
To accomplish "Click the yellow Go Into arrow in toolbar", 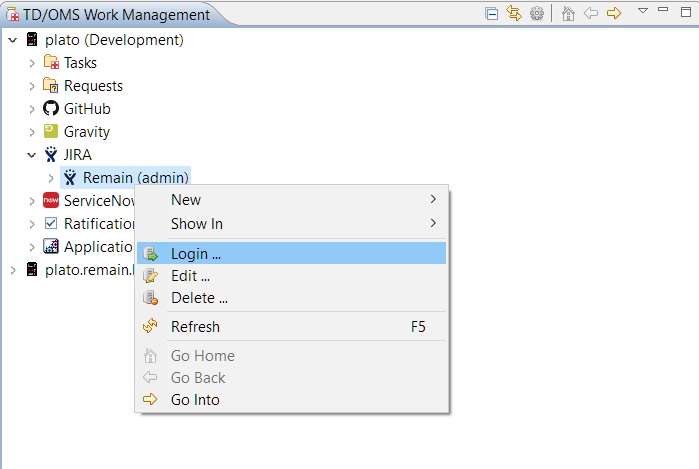I will [x=614, y=14].
